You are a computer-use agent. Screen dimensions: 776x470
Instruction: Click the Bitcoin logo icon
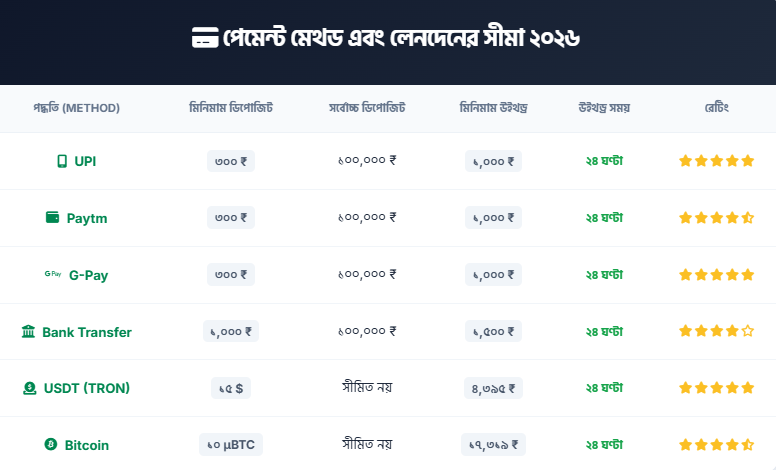(x=50, y=445)
